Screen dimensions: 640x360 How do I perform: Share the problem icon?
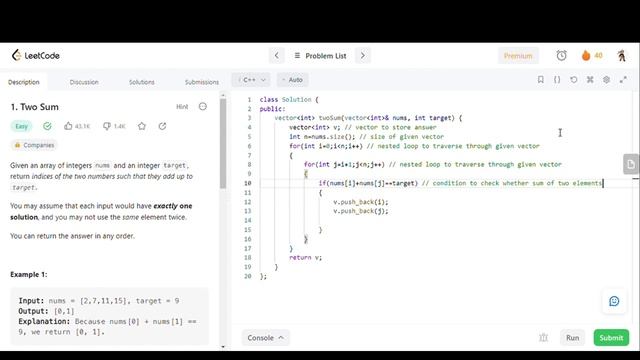(162, 126)
